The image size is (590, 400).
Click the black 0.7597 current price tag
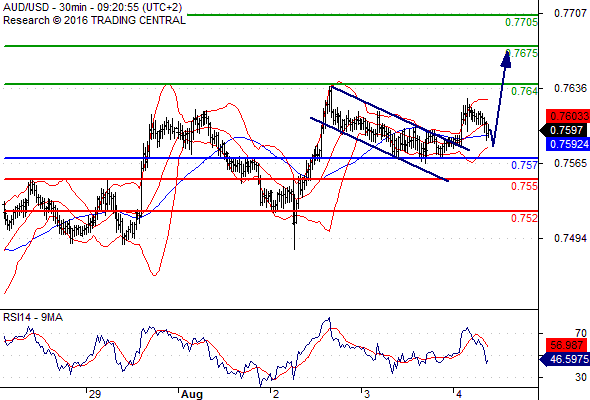pyautogui.click(x=564, y=130)
